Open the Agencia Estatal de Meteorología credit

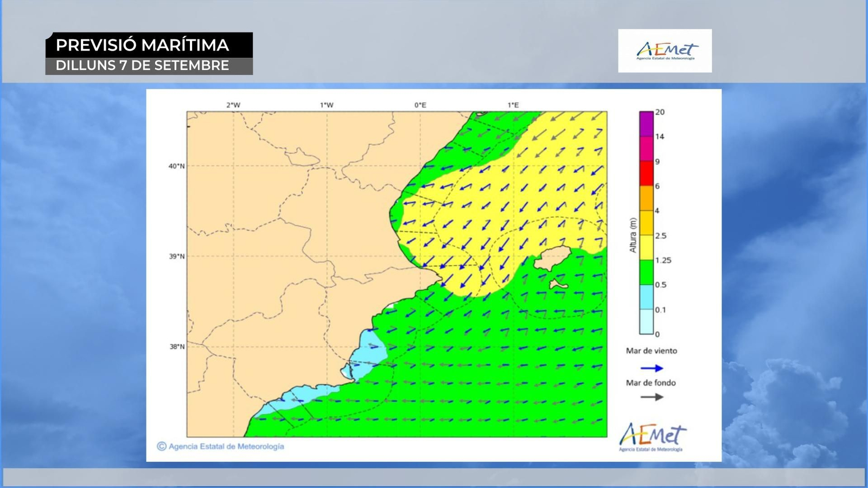[226, 446]
